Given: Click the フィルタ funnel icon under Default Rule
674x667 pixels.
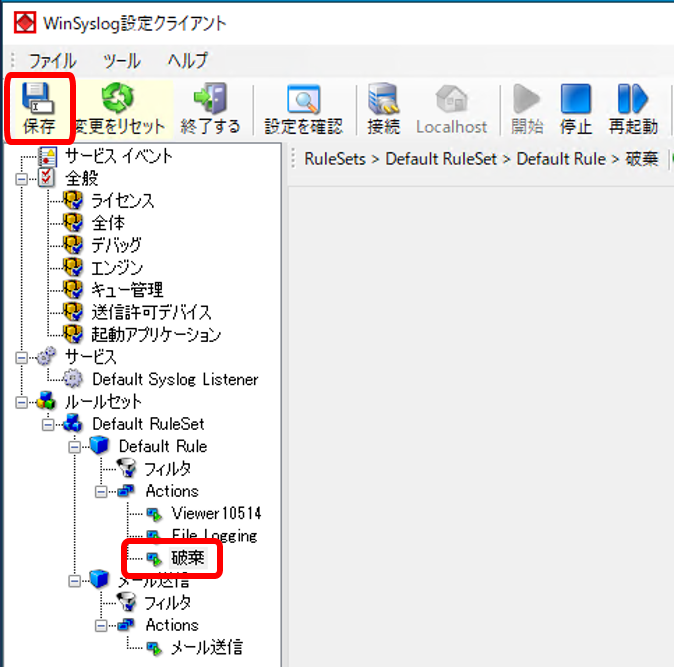Looking at the screenshot, I should [126, 468].
